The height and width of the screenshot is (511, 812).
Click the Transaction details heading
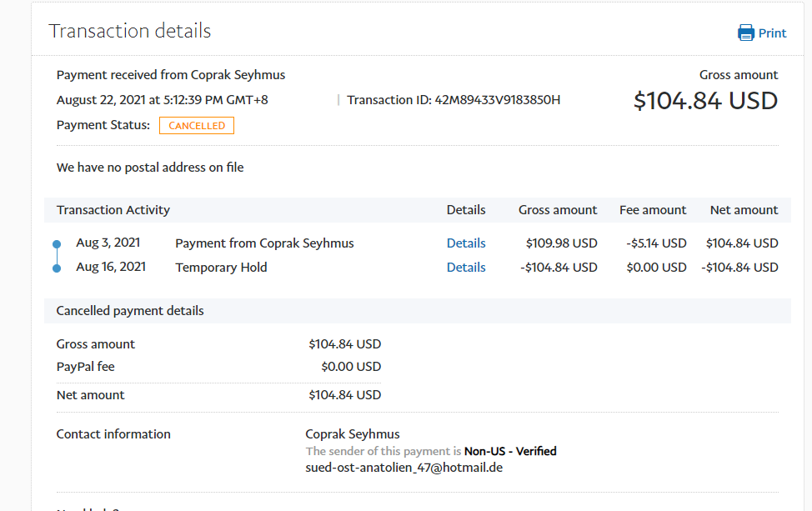(x=130, y=32)
